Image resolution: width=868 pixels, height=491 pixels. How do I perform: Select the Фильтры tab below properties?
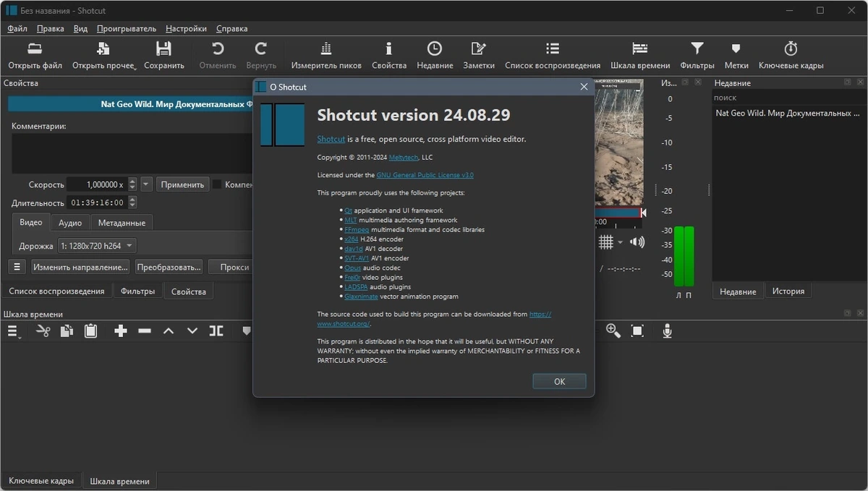click(x=137, y=291)
